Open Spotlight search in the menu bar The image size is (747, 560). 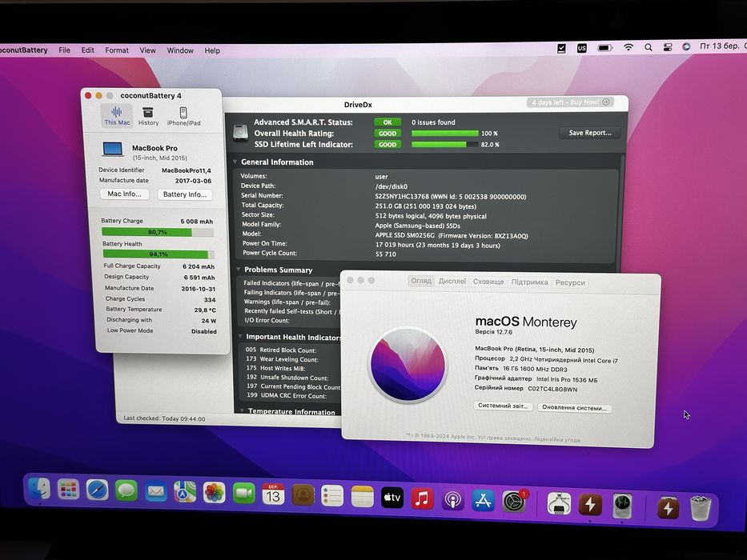(648, 47)
